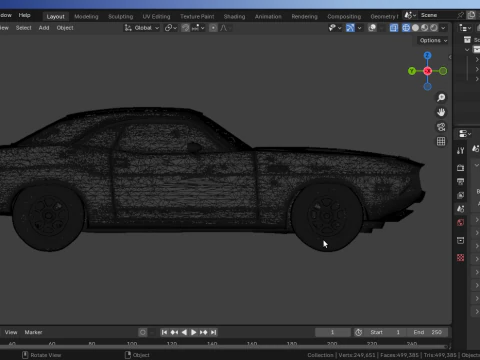The height and width of the screenshot is (360, 480).
Task: Jump to the first frame
Action: (x=164, y=332)
